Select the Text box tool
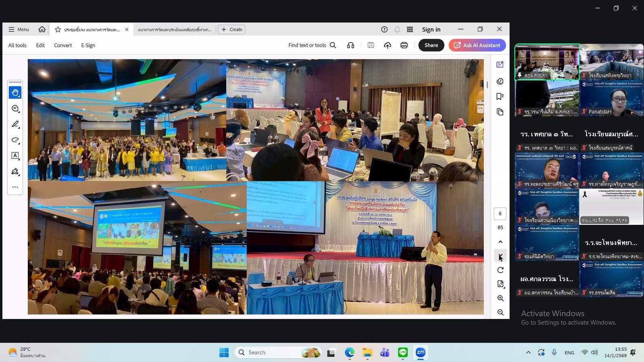This screenshot has height=362, width=644. coord(15,156)
